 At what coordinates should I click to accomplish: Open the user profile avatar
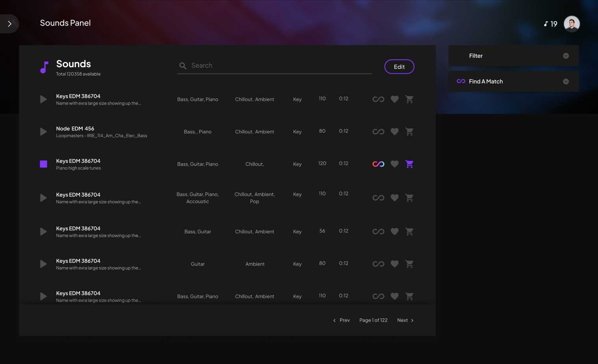point(572,24)
